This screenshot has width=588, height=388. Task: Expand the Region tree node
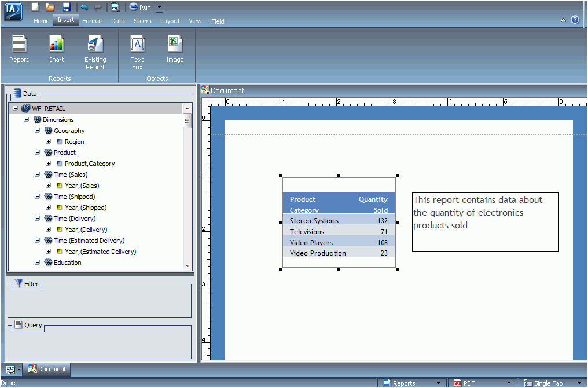(49, 142)
